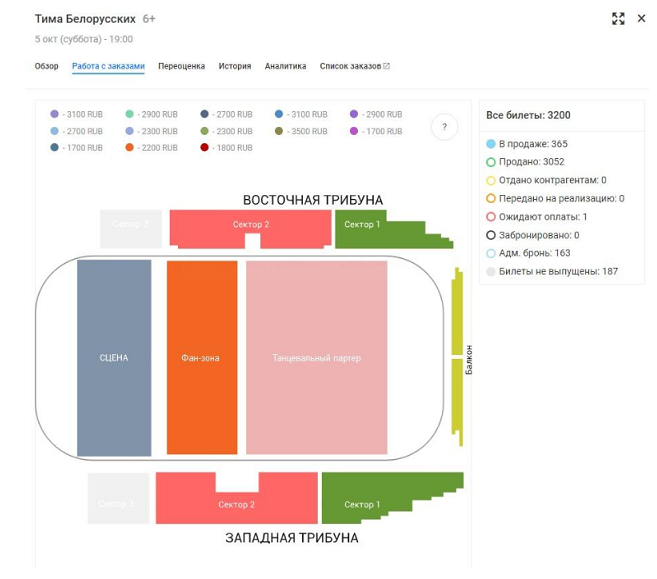Open the История tab

[235, 66]
